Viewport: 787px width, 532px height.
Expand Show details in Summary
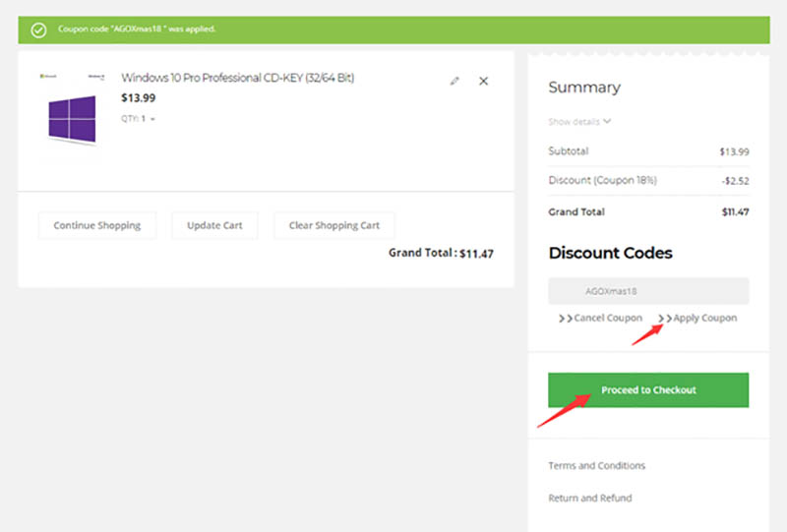579,122
